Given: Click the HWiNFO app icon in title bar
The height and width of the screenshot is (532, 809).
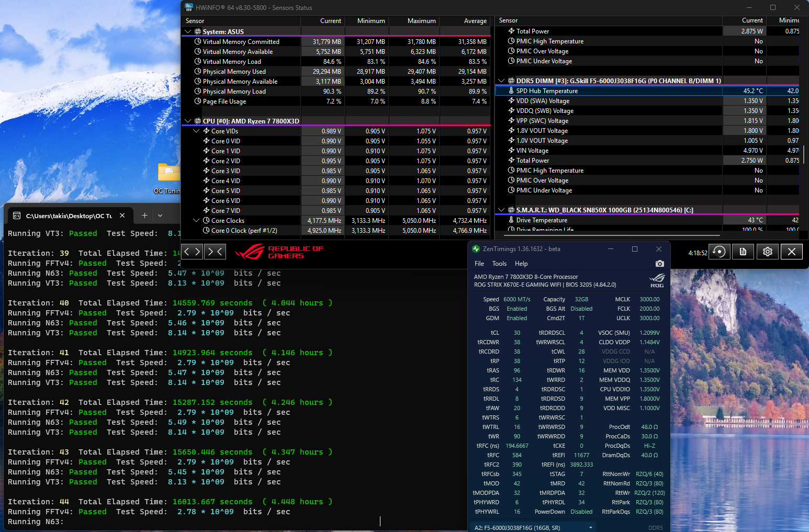Looking at the screenshot, I should 189,7.
